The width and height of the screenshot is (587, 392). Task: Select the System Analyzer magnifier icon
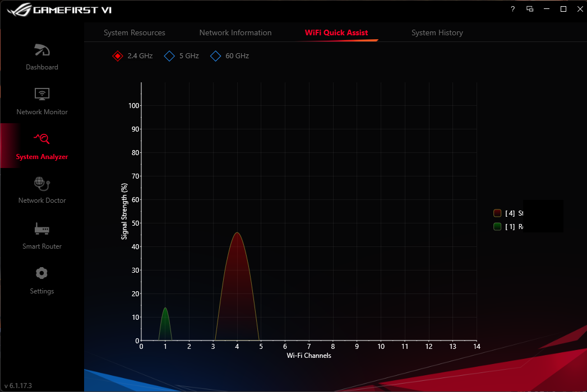pos(42,138)
